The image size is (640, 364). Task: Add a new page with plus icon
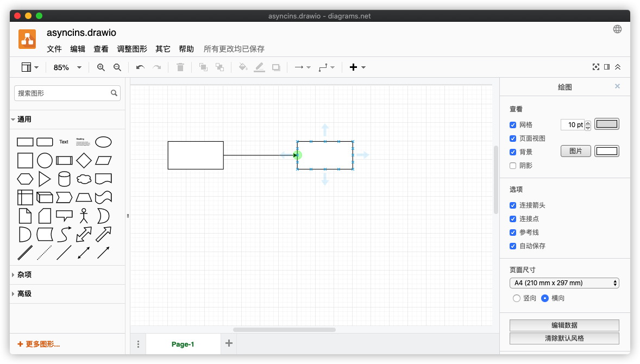coord(229,343)
